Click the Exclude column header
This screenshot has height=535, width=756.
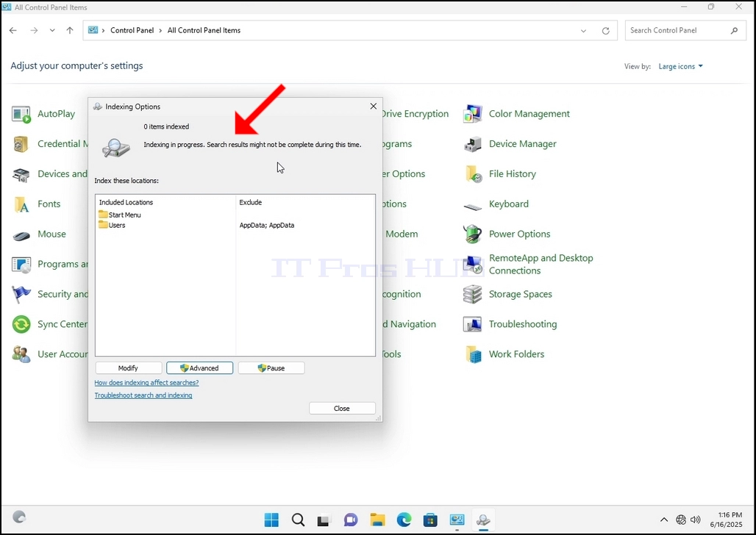(250, 202)
